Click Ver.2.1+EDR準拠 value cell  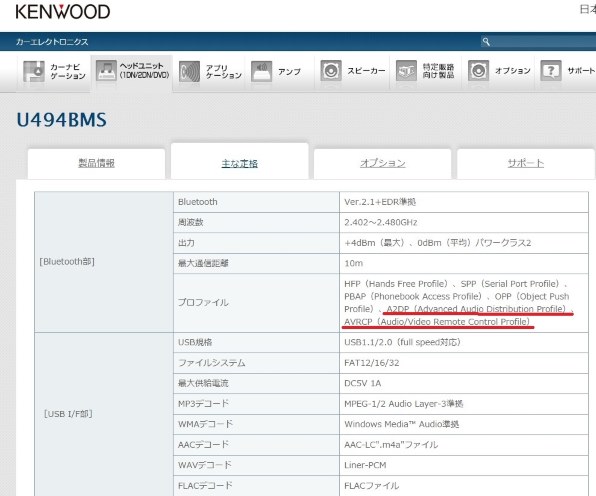pyautogui.click(x=464, y=202)
